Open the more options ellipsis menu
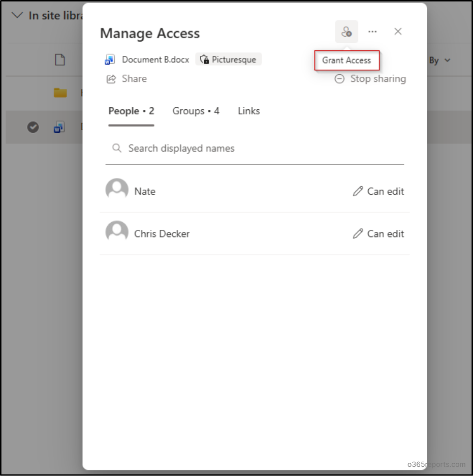Screen dimensions: 473x476 [x=372, y=32]
